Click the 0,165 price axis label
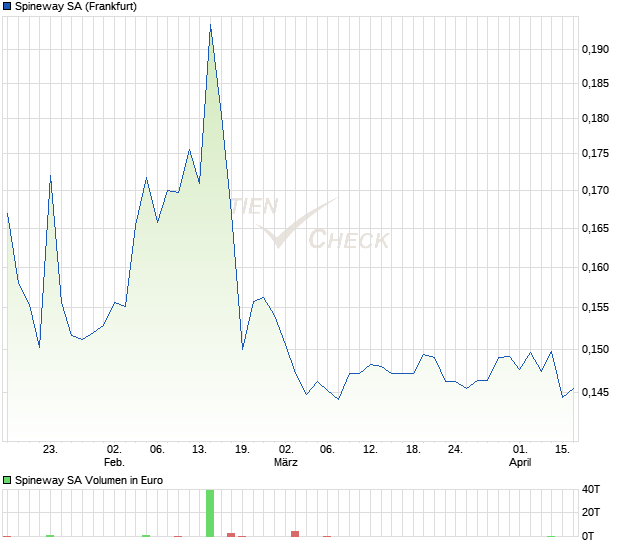Image resolution: width=620 pixels, height=546 pixels. [x=595, y=228]
